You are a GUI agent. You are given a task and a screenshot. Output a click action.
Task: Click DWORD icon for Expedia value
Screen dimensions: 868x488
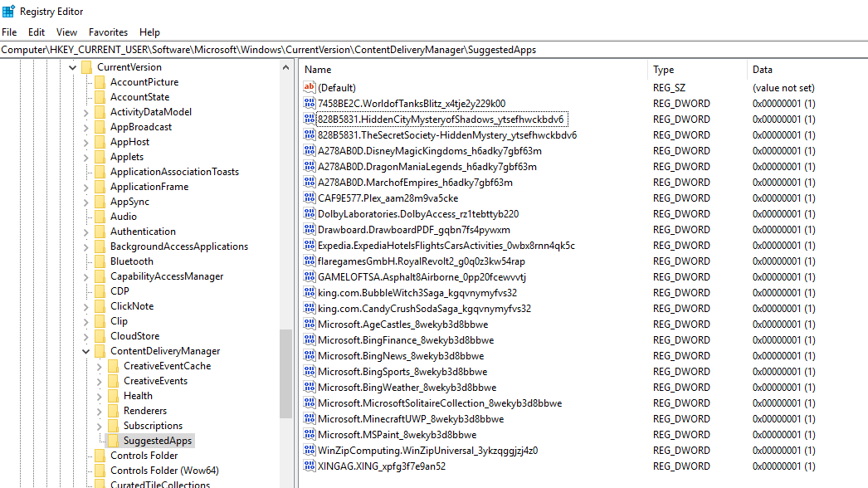click(x=310, y=245)
